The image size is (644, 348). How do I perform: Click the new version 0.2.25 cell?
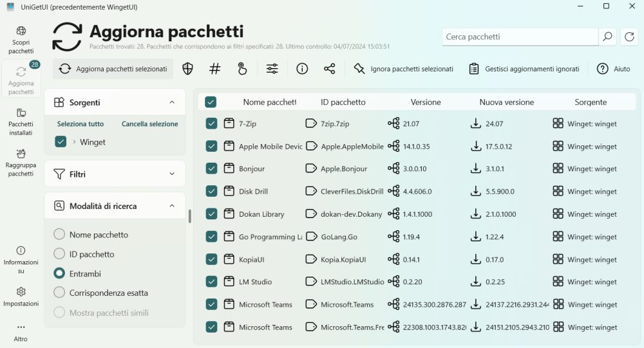pyautogui.click(x=495, y=282)
